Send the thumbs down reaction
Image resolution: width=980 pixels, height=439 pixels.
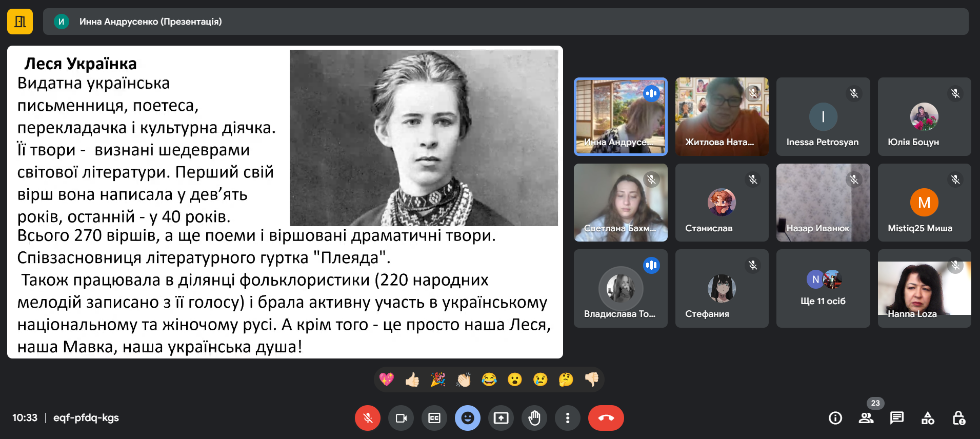click(592, 380)
